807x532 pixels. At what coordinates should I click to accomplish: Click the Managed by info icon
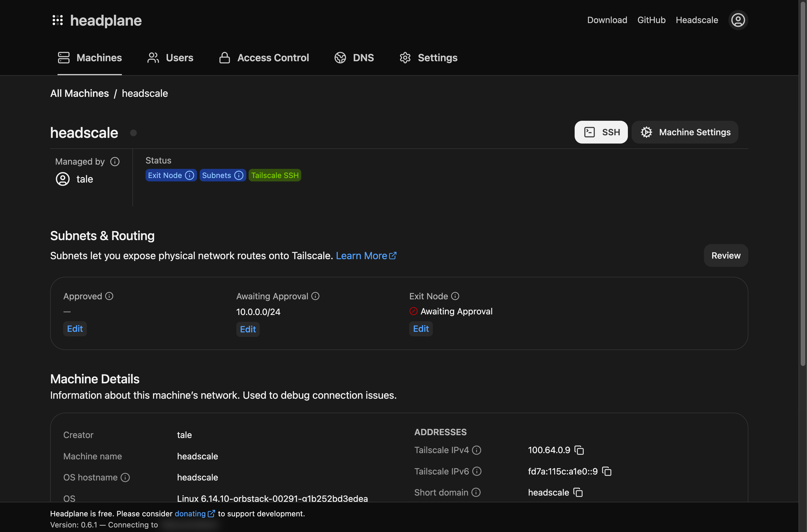[115, 161]
